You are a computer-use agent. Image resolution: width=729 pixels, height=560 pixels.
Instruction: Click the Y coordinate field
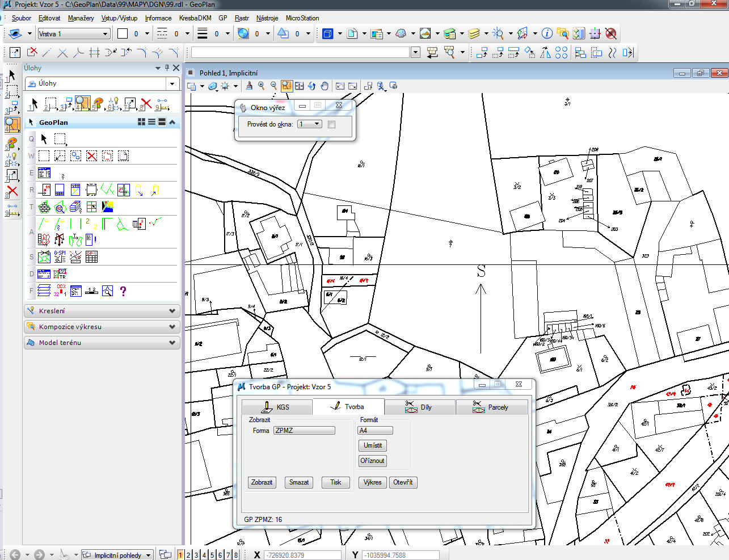[401, 555]
